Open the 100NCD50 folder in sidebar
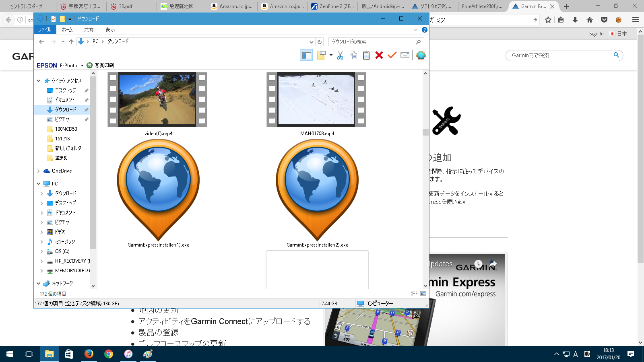 pyautogui.click(x=66, y=129)
